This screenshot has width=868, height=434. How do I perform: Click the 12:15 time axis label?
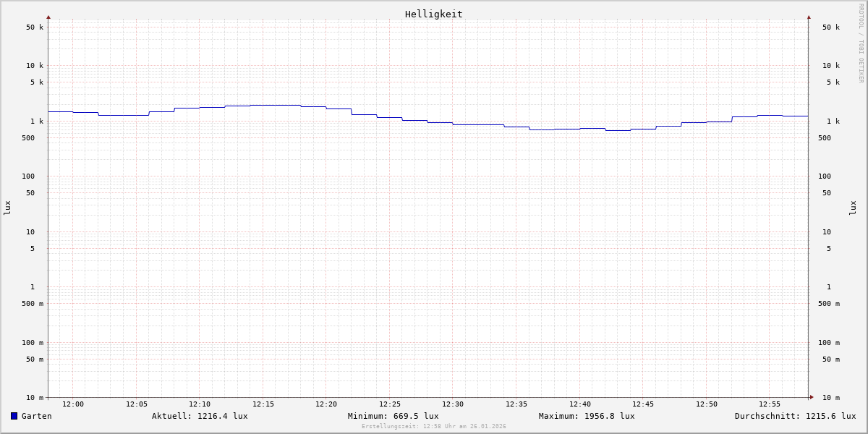click(x=263, y=404)
